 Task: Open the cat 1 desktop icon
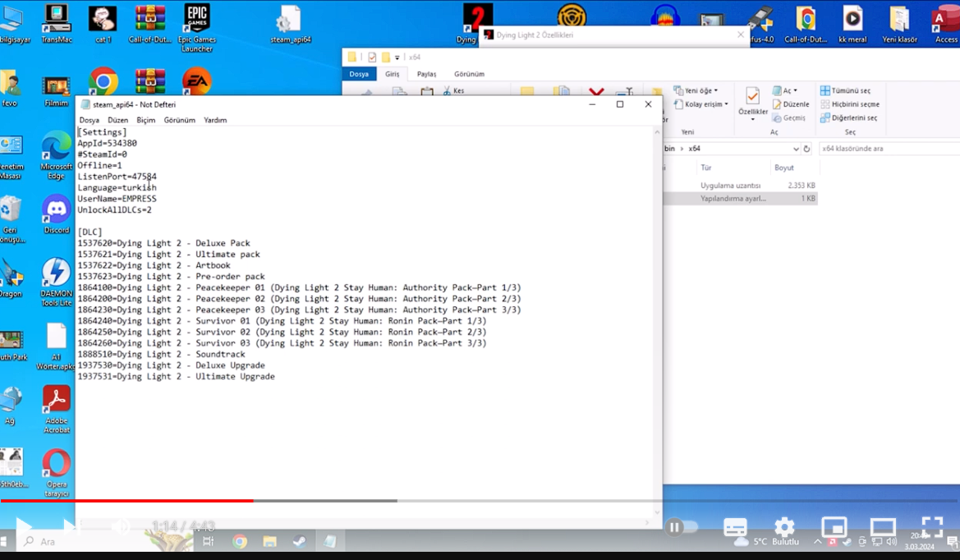[x=103, y=23]
